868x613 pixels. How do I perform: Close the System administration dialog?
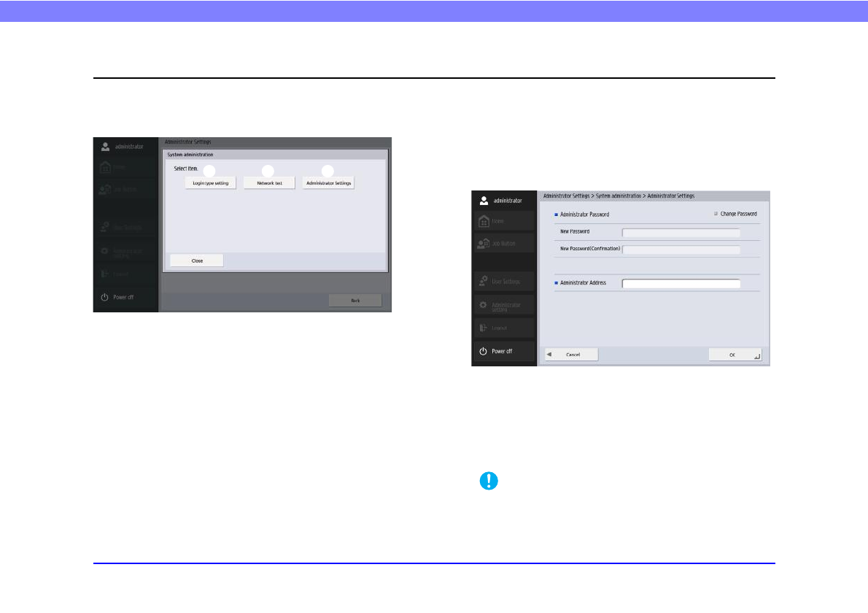click(197, 261)
